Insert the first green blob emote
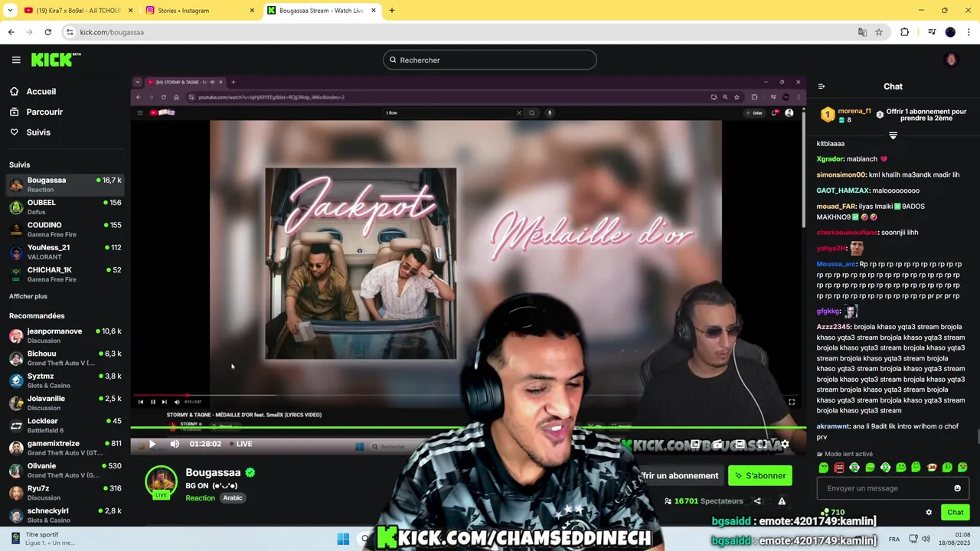The width and height of the screenshot is (980, 551). click(824, 468)
